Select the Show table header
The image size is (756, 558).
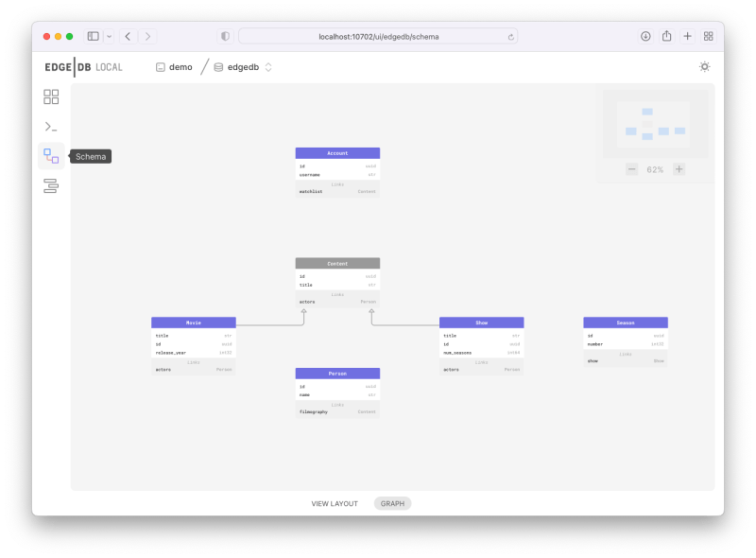482,323
